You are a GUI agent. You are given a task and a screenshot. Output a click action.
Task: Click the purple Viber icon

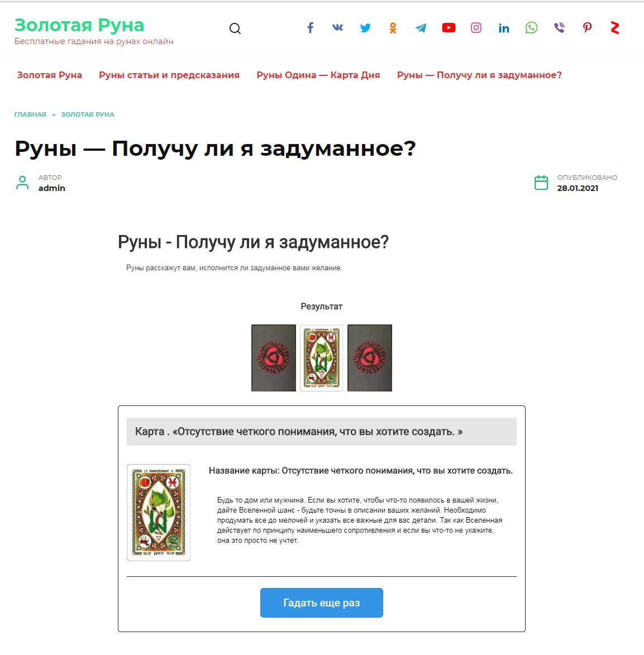click(559, 27)
